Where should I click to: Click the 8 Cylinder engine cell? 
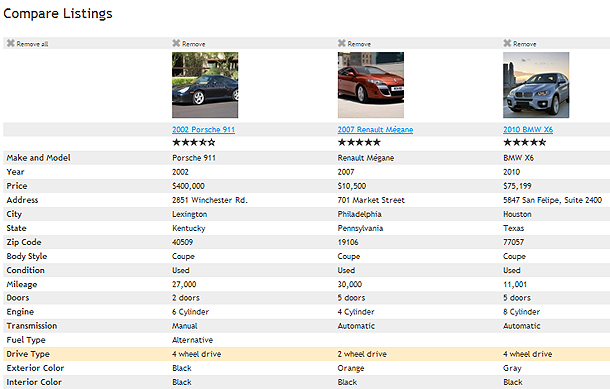(x=521, y=312)
